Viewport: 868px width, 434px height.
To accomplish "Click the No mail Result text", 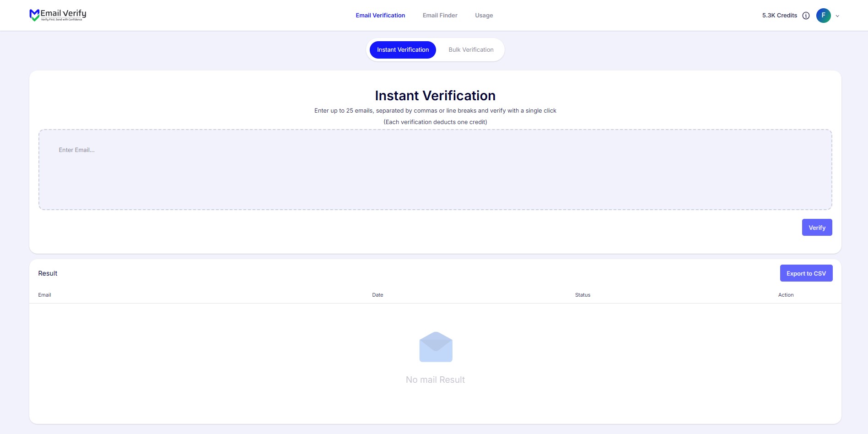I will tap(435, 380).
